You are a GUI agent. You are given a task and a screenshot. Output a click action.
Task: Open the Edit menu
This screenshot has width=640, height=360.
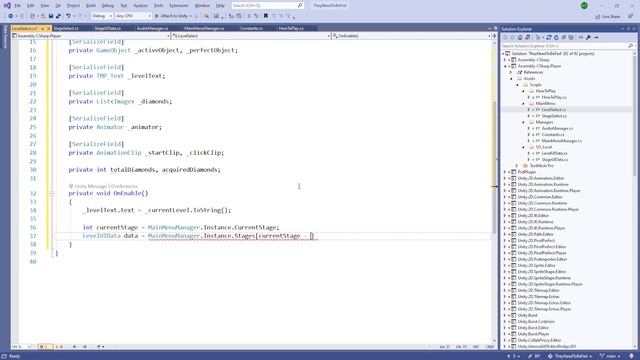pyautogui.click(x=30, y=6)
